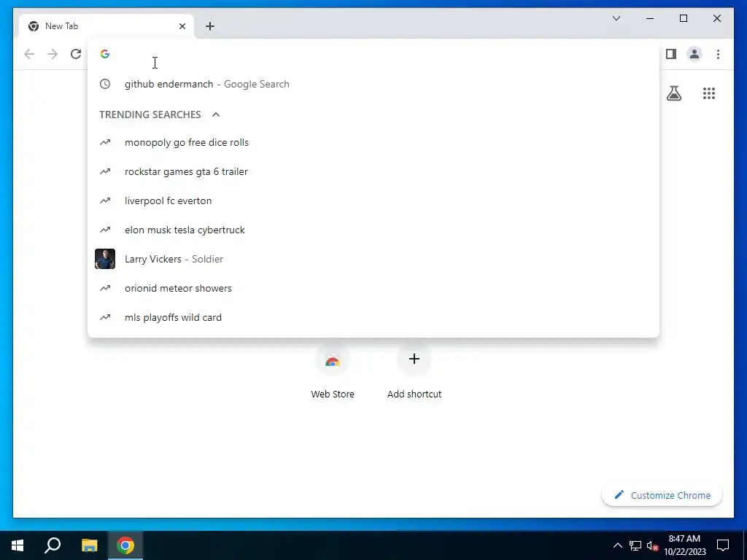Choose mls playoffs wild card suggestion
Image resolution: width=747 pixels, height=560 pixels.
point(373,317)
